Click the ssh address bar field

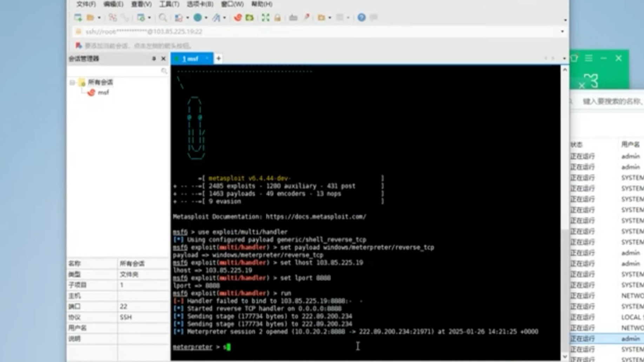click(x=316, y=32)
